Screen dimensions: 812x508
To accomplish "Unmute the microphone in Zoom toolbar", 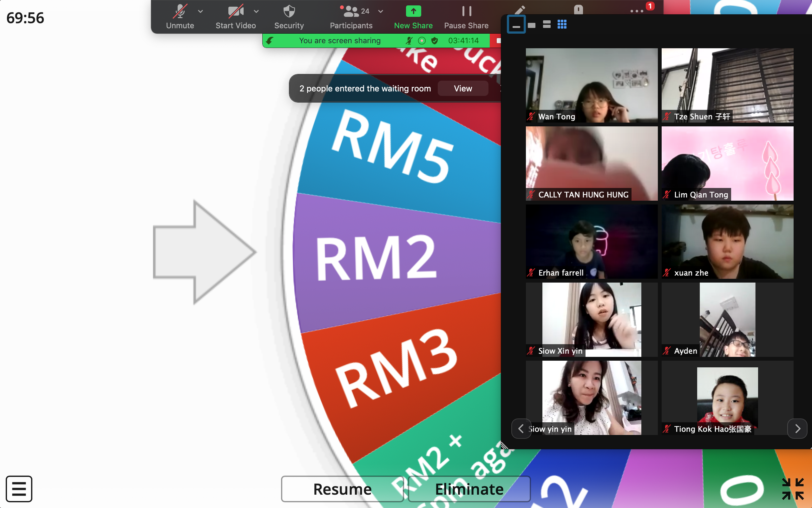I will click(180, 17).
